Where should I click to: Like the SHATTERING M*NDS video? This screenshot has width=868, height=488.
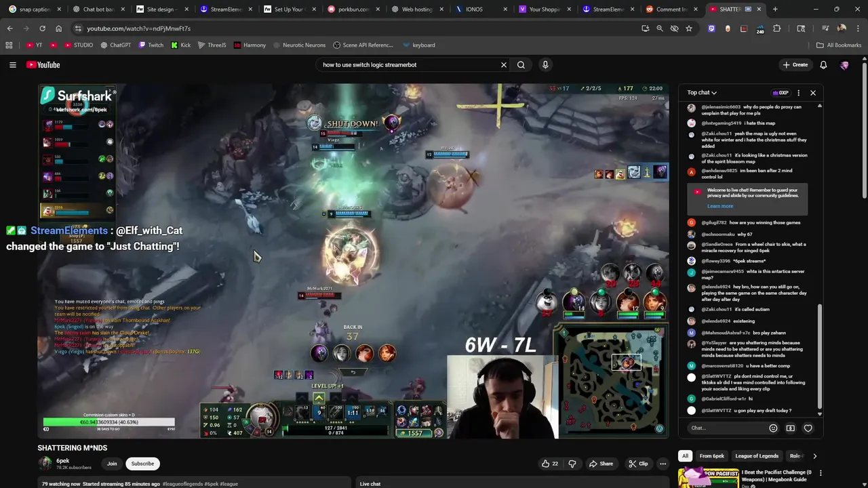(x=550, y=464)
